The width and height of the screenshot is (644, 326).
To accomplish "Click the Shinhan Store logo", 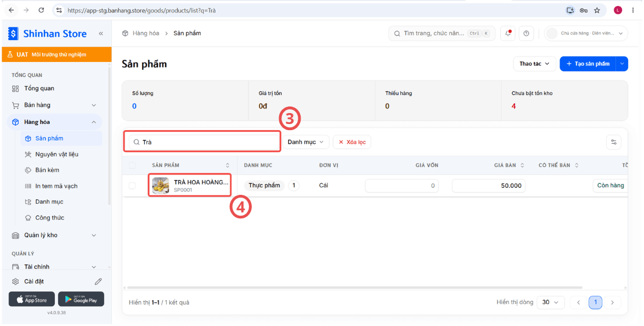I will pyautogui.click(x=47, y=33).
